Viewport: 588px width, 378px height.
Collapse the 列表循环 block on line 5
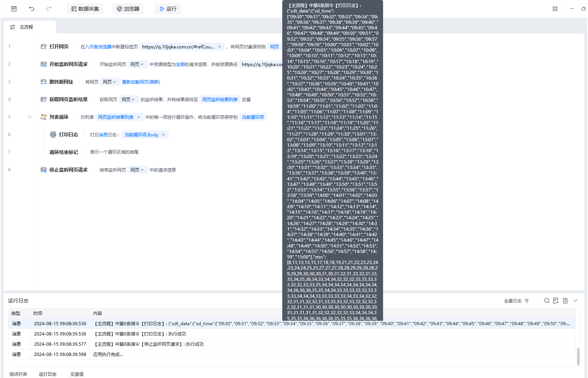30,117
